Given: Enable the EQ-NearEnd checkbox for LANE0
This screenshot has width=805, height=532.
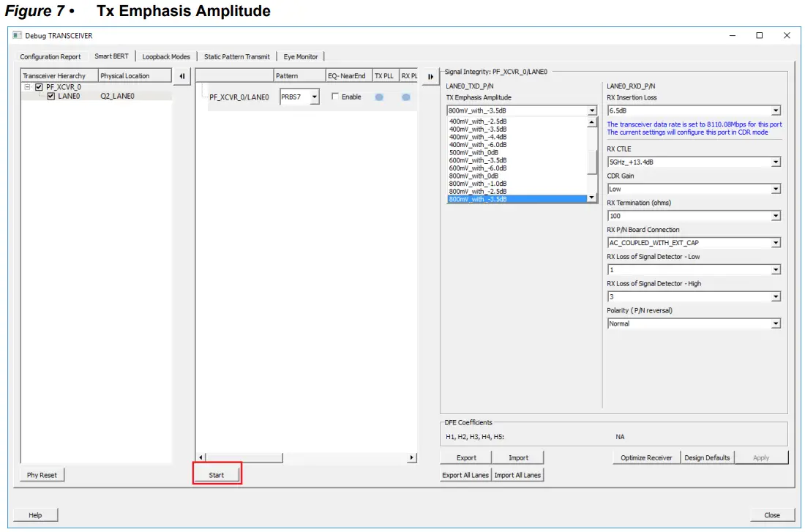Looking at the screenshot, I should [x=334, y=97].
